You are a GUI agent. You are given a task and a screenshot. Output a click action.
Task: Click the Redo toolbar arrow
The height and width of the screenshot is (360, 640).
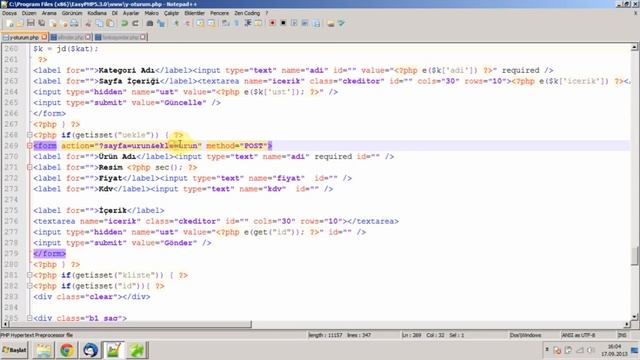click(136, 23)
